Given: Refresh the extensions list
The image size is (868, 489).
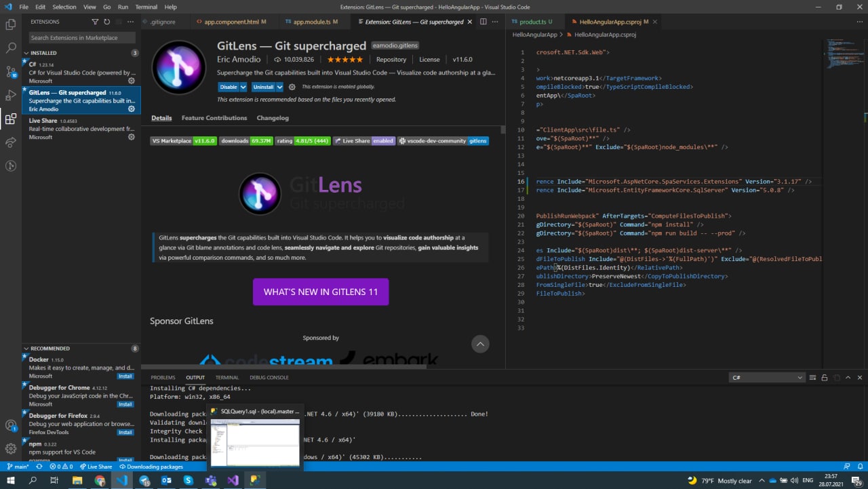Looking at the screenshot, I should [106, 22].
